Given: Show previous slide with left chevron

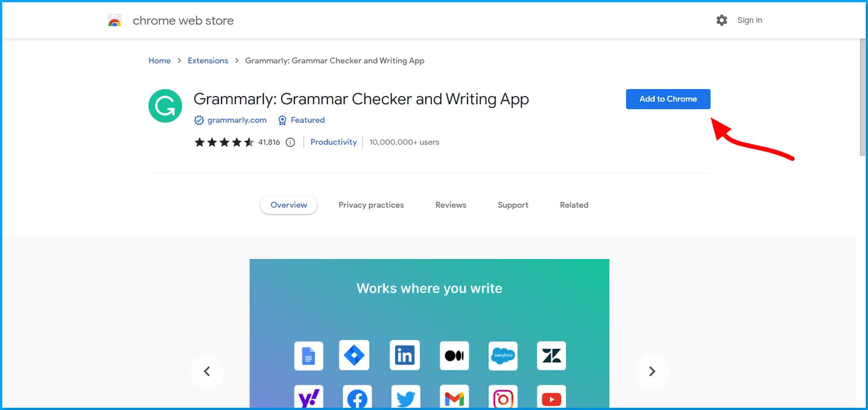Looking at the screenshot, I should 207,371.
